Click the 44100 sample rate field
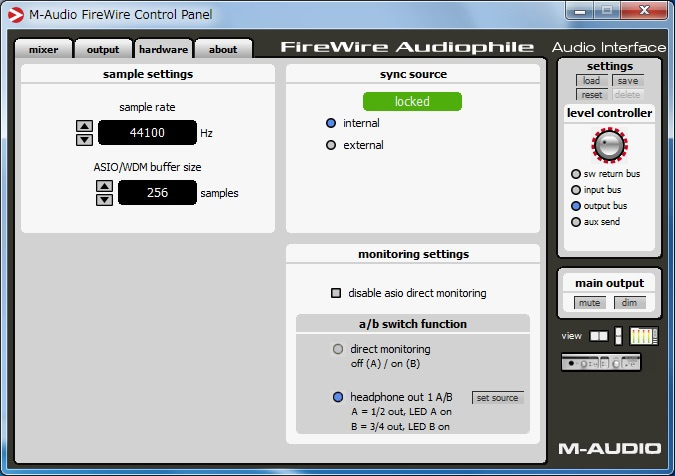The width and height of the screenshot is (675, 476). pos(147,133)
